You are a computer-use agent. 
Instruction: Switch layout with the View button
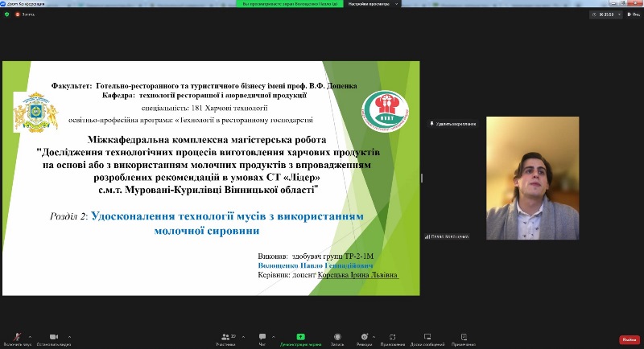click(634, 14)
